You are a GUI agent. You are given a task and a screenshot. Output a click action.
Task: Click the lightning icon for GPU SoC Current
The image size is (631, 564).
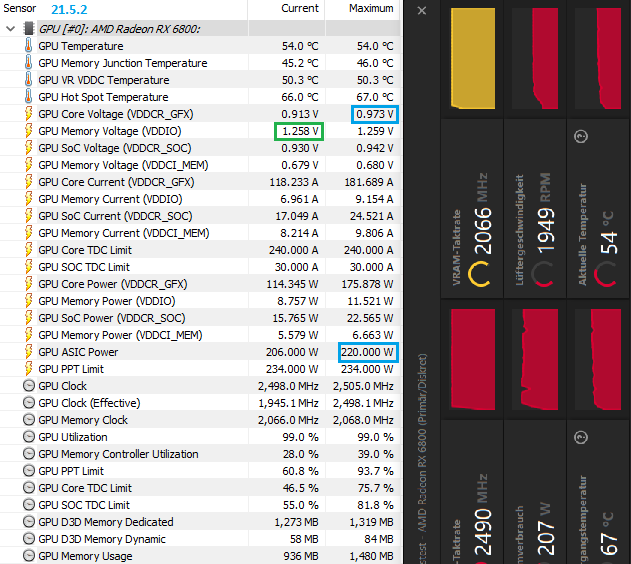pos(29,216)
